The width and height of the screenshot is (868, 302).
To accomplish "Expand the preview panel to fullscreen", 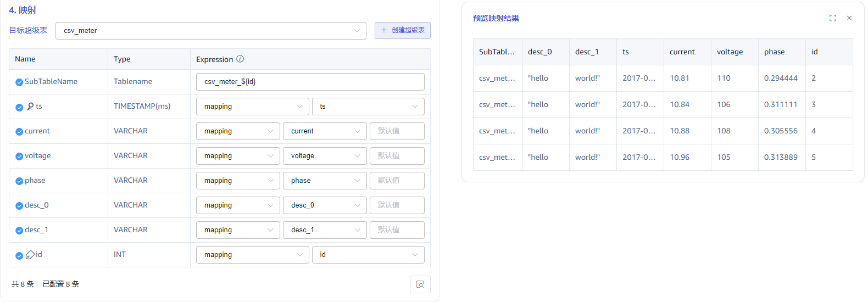I will (x=832, y=18).
